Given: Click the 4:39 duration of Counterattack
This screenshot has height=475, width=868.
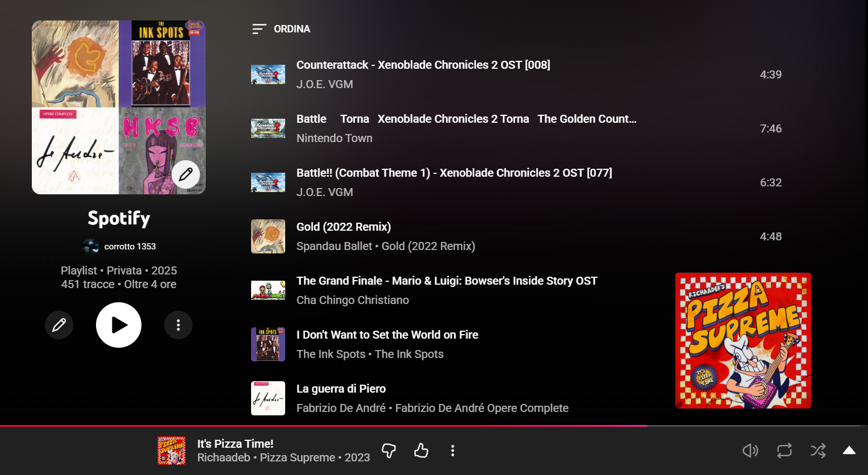Looking at the screenshot, I should click(771, 74).
